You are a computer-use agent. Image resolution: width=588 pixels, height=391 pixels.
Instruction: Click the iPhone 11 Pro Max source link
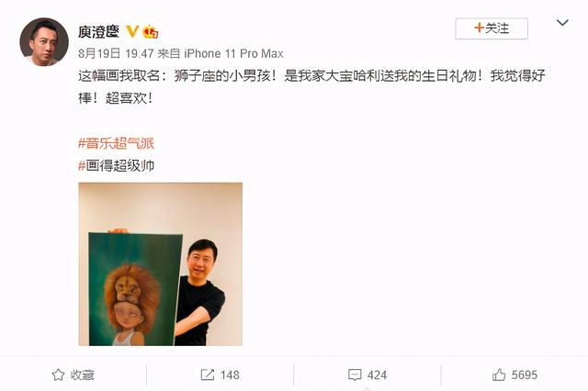click(x=233, y=53)
